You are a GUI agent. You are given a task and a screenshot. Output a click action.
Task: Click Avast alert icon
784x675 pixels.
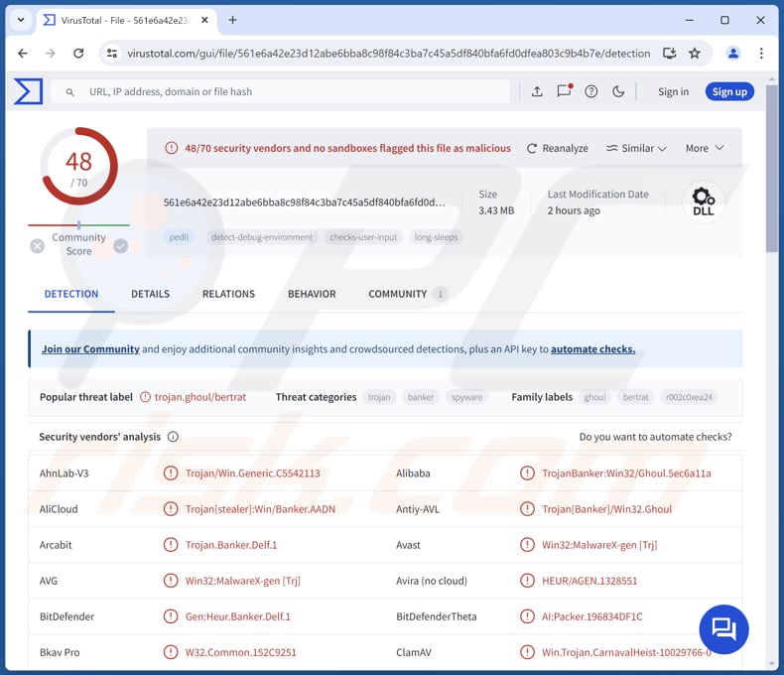tap(527, 545)
